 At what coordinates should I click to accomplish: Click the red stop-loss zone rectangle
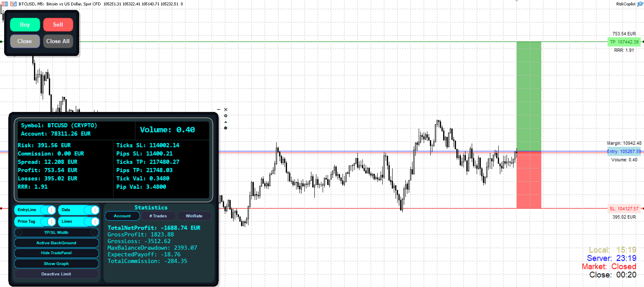tap(529, 180)
